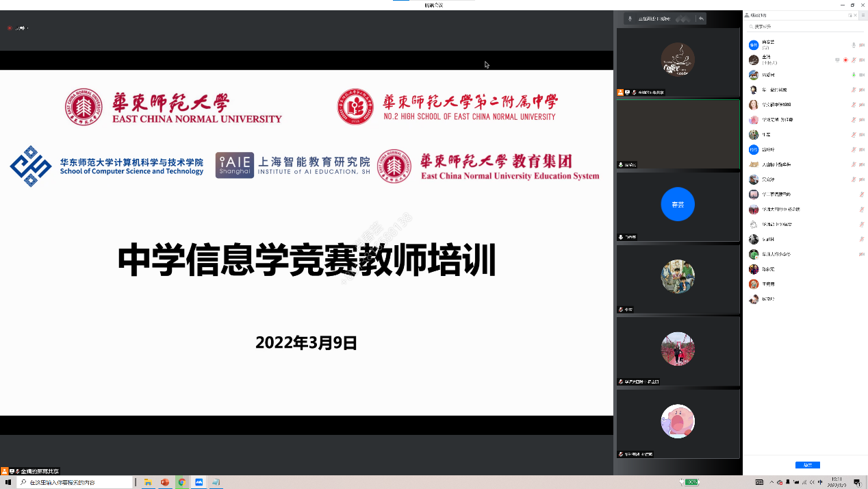The height and width of the screenshot is (489, 868).
Task: Click the system clock in the taskbar
Action: (x=837, y=482)
